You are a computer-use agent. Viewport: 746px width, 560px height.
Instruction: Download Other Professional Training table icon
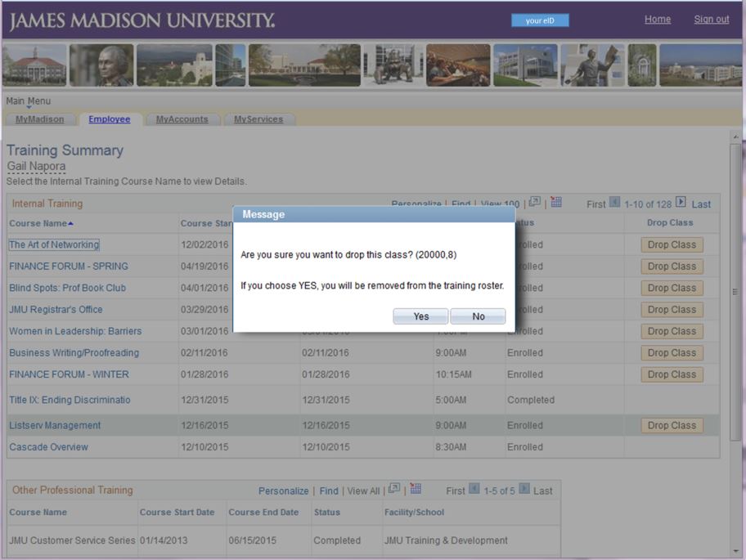click(416, 488)
